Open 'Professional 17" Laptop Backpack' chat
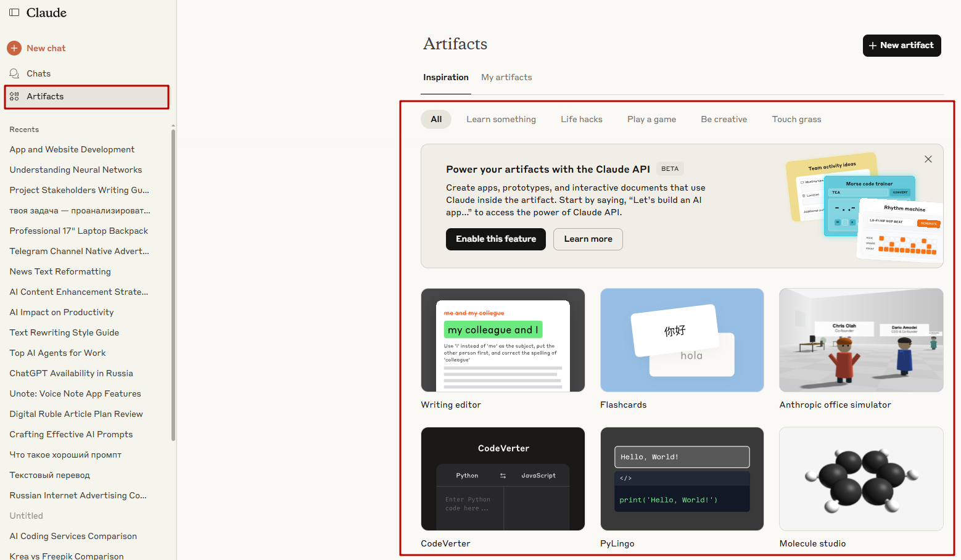 coord(78,231)
